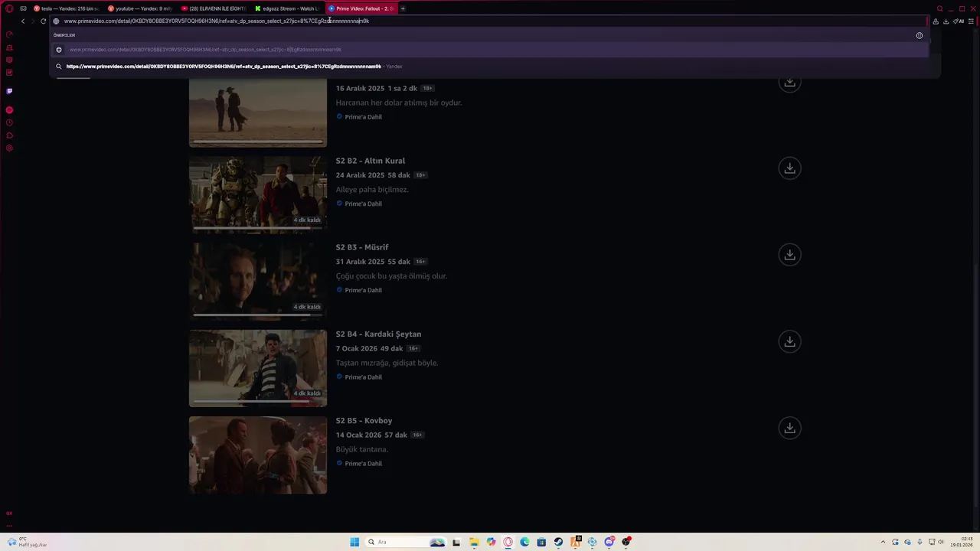Open Microsoft Store from taskbar
980x551 pixels.
click(541, 542)
